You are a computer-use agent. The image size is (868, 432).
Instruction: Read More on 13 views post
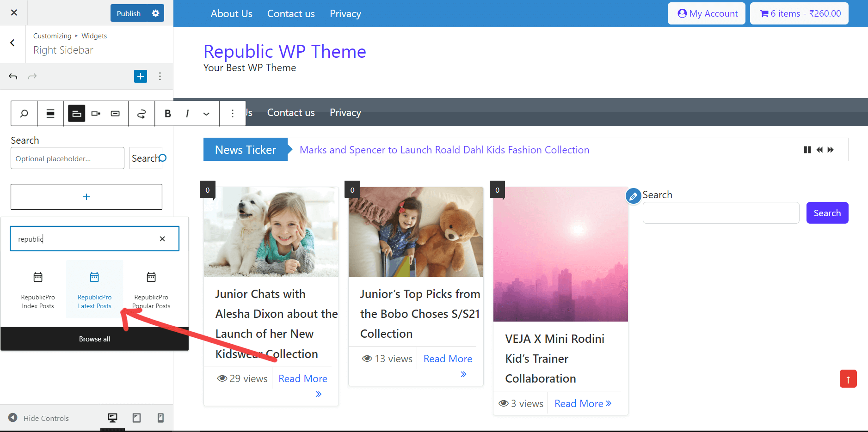click(x=448, y=365)
